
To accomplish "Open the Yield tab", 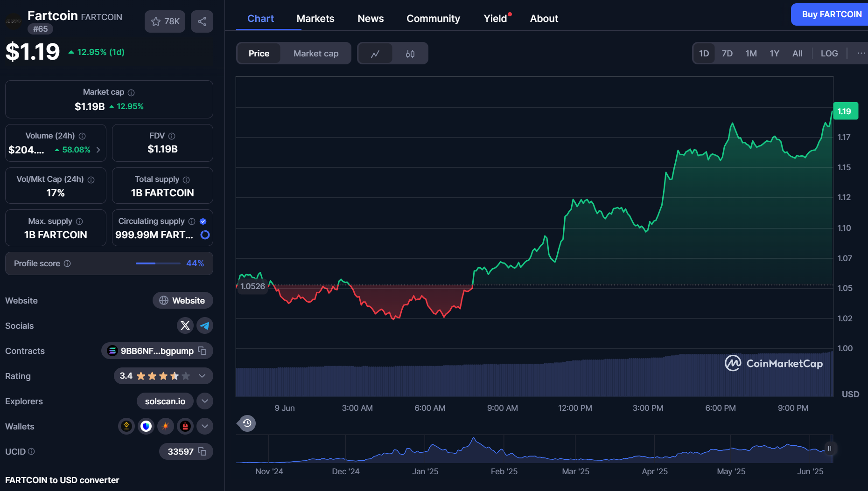I will click(x=496, y=19).
